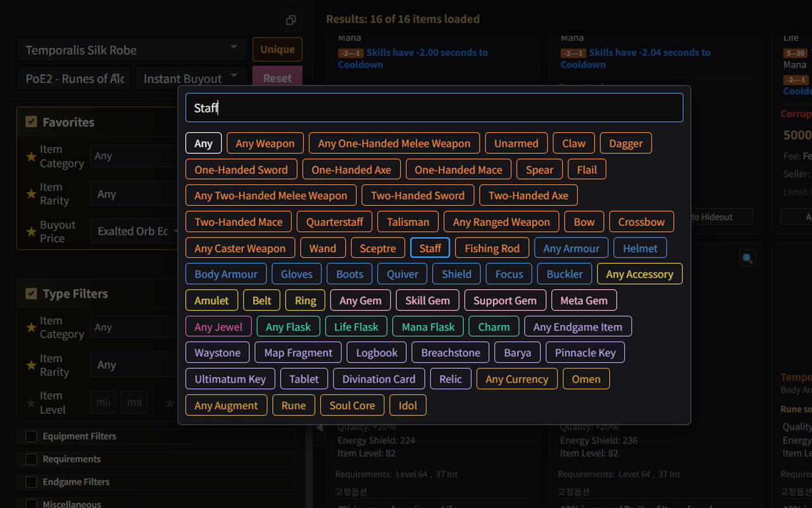Open the Instant Buyout dropdown
The height and width of the screenshot is (508, 812).
[191, 79]
